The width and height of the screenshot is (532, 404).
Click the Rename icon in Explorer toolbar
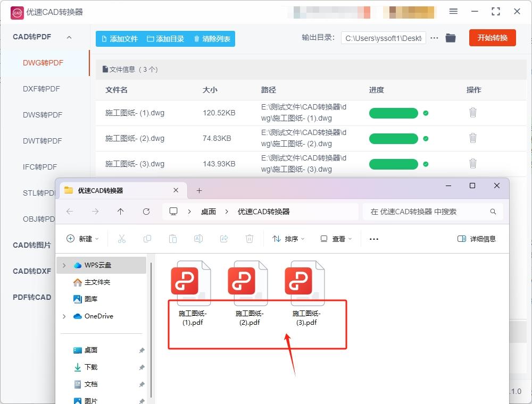[x=198, y=239]
